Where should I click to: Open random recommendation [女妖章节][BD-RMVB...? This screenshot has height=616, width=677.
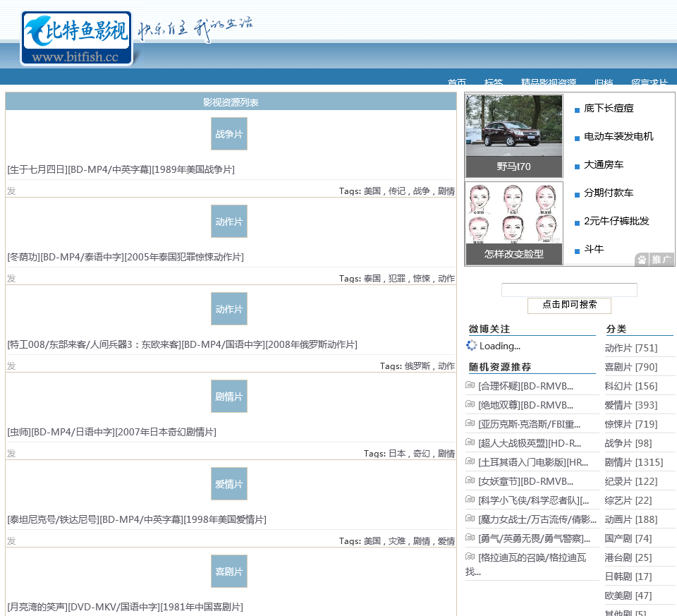point(526,481)
